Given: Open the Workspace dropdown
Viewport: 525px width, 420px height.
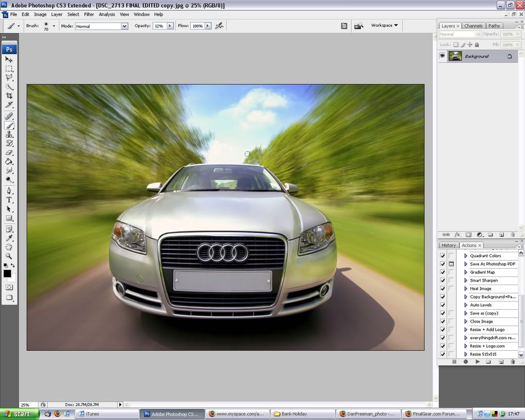Looking at the screenshot, I should 385,25.
